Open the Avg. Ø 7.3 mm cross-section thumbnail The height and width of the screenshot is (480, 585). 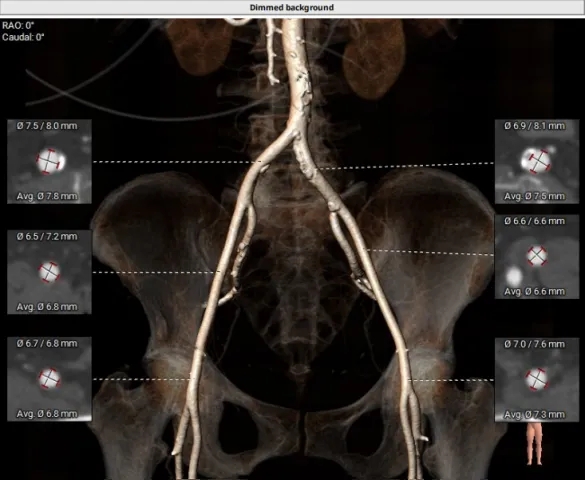point(536,380)
